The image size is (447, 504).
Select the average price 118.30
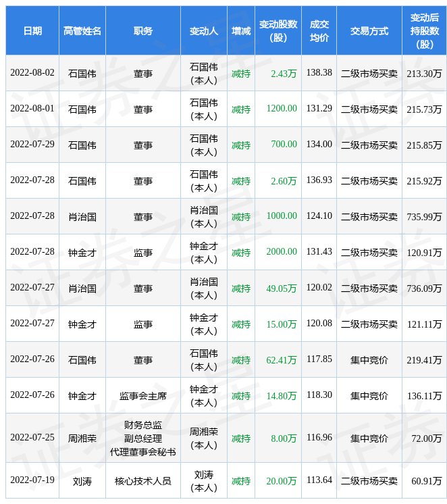[319, 395]
